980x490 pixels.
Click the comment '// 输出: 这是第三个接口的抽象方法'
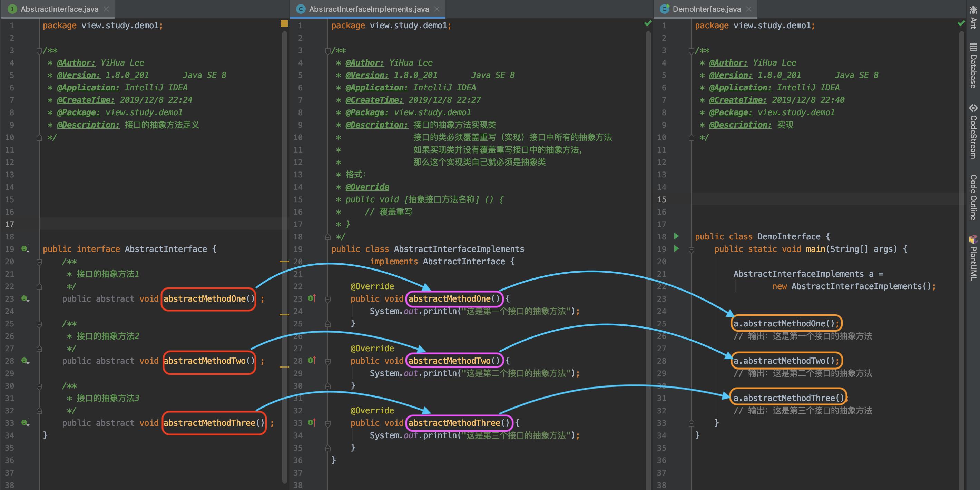(803, 411)
